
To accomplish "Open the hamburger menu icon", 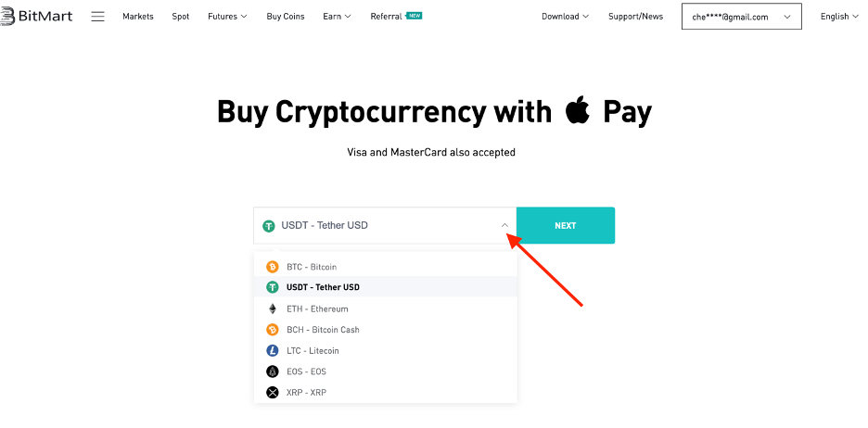I will click(x=98, y=17).
